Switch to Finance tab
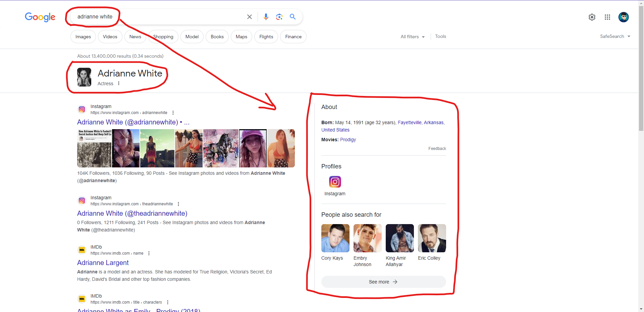This screenshot has height=312, width=644. click(293, 37)
